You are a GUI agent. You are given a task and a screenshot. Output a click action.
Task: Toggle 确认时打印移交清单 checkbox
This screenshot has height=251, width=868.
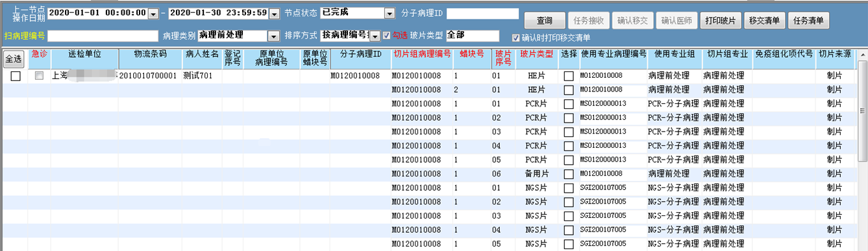click(516, 38)
